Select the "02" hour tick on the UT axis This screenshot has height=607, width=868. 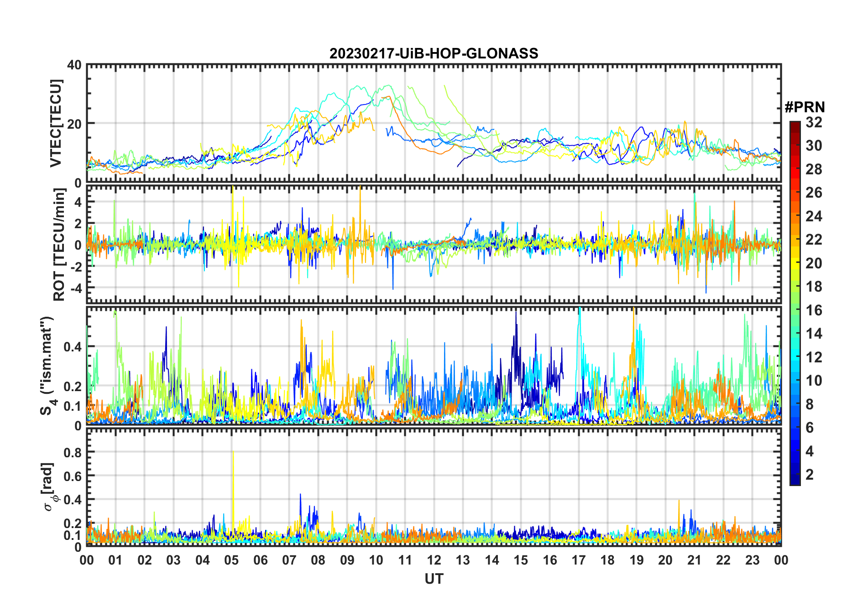pyautogui.click(x=145, y=560)
